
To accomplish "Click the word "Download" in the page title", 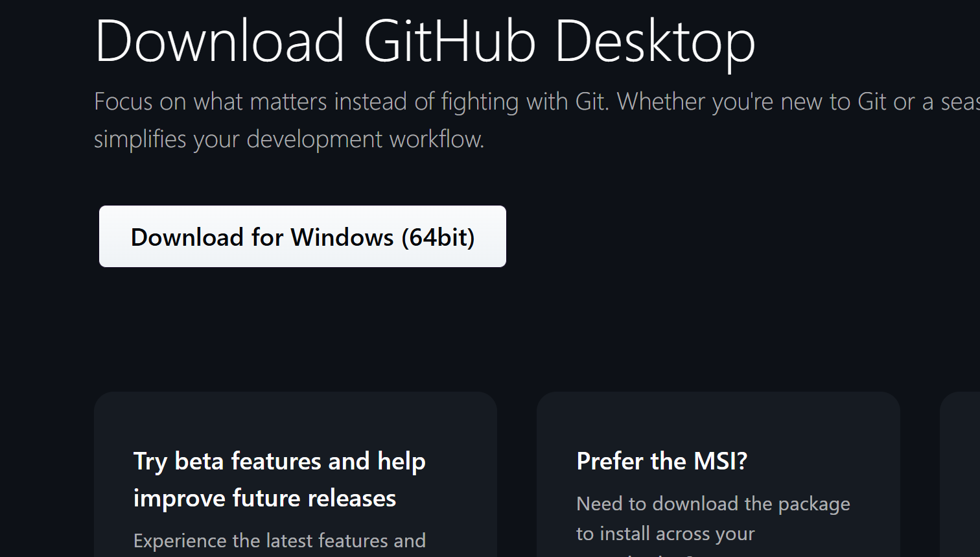I will 220,41.
